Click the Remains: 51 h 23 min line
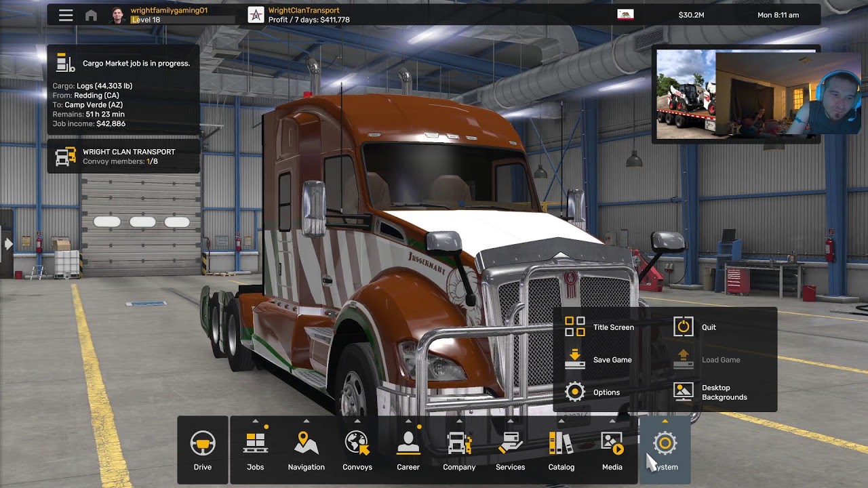This screenshot has height=488, width=868. pos(89,115)
